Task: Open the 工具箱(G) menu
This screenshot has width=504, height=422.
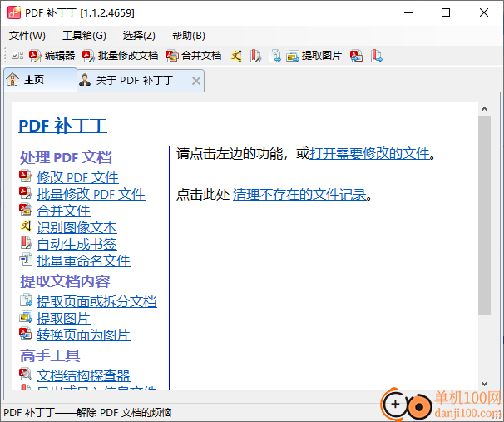Action: 84,36
